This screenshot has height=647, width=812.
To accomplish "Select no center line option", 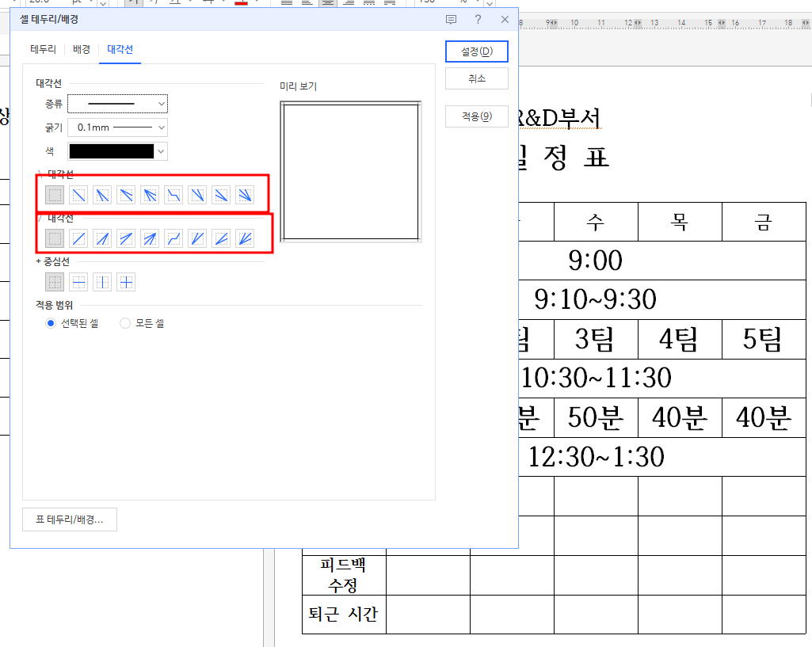I will pyautogui.click(x=55, y=282).
